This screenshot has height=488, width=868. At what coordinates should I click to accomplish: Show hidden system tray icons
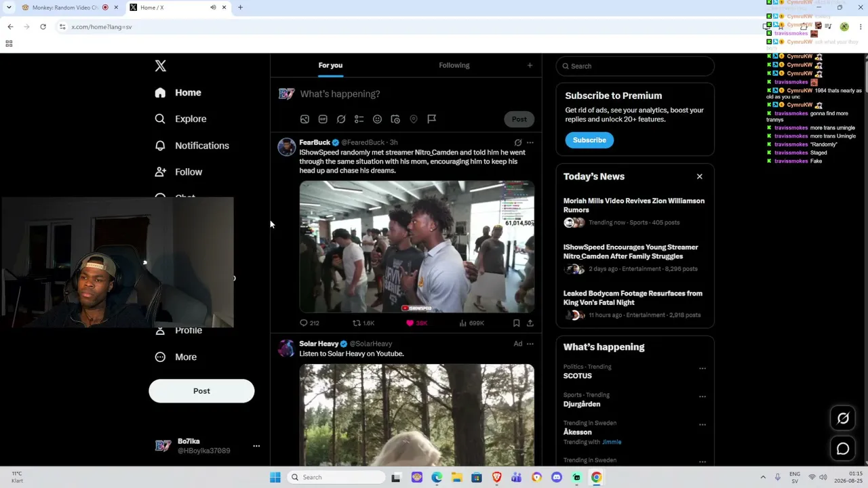(x=763, y=477)
